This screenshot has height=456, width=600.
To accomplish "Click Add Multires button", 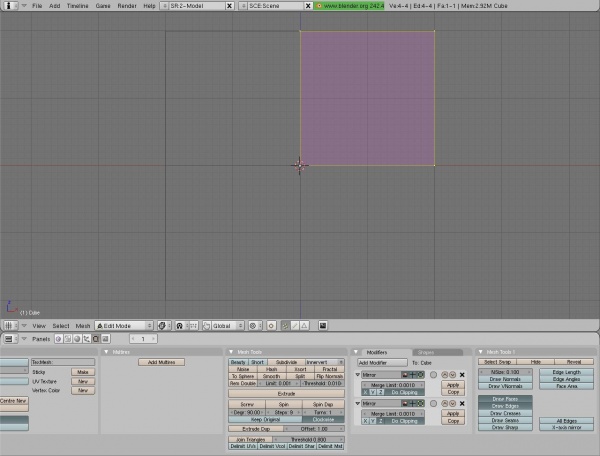I will click(x=161, y=362).
